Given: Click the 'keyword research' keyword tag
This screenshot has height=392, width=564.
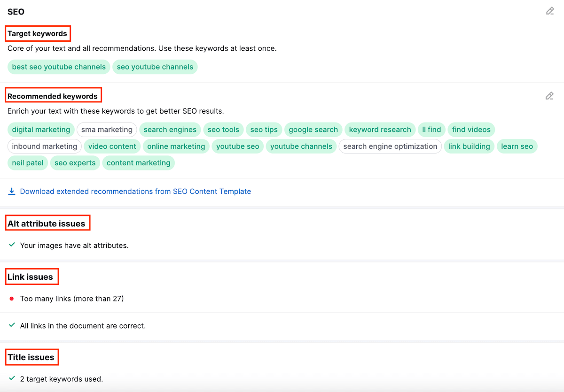Looking at the screenshot, I should tap(380, 130).
